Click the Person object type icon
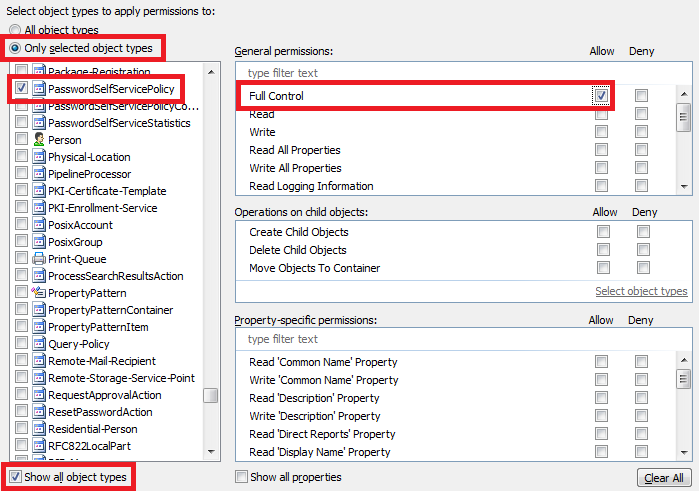Image resolution: width=699 pixels, height=491 pixels. [x=39, y=140]
